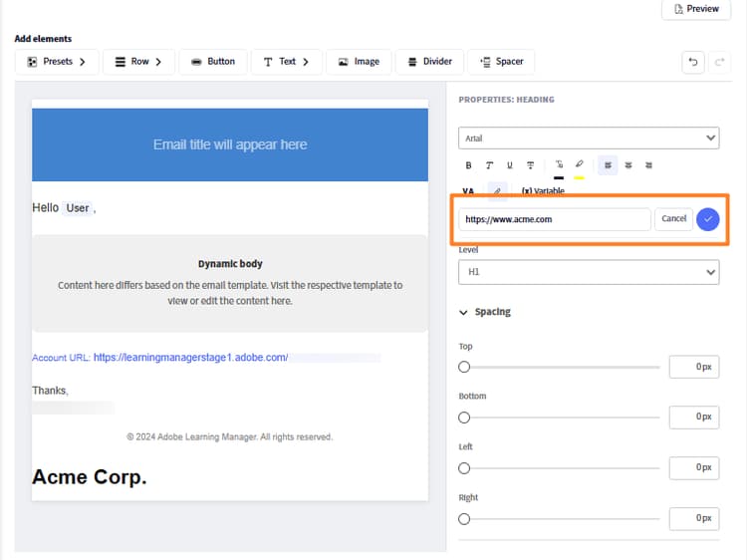Align text right
Screen dimensions: 747x560
point(648,165)
